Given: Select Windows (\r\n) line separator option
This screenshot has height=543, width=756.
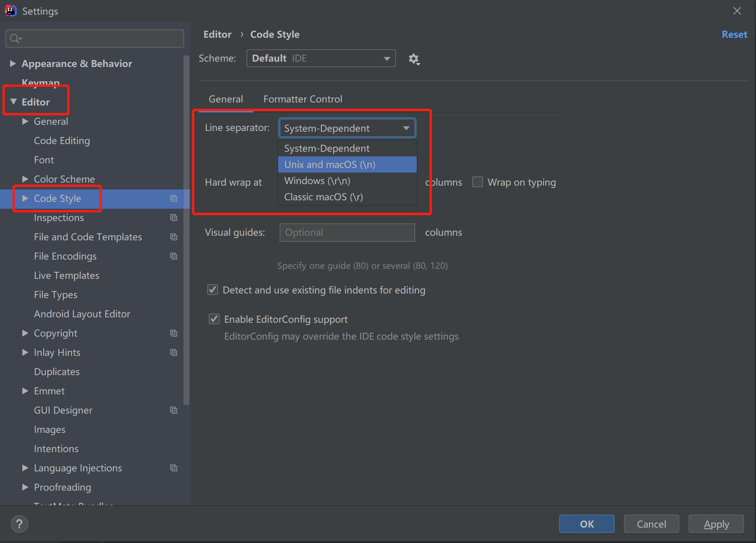Looking at the screenshot, I should tap(317, 181).
